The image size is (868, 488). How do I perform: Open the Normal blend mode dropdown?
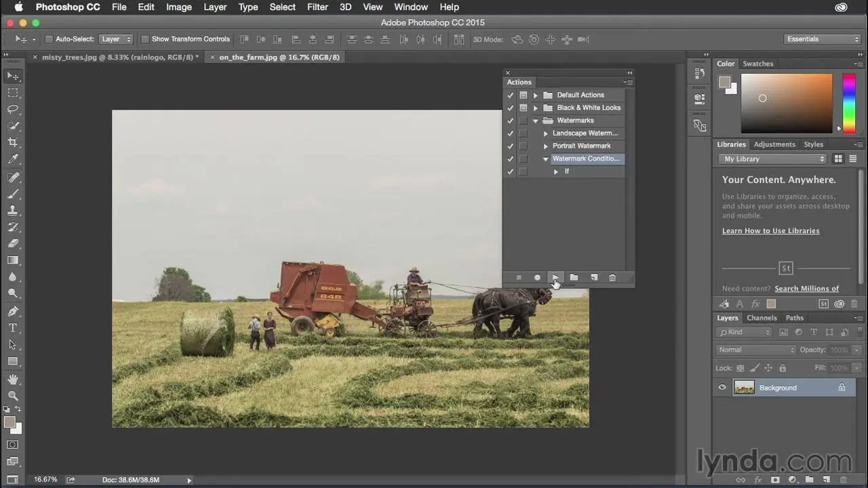pyautogui.click(x=755, y=350)
